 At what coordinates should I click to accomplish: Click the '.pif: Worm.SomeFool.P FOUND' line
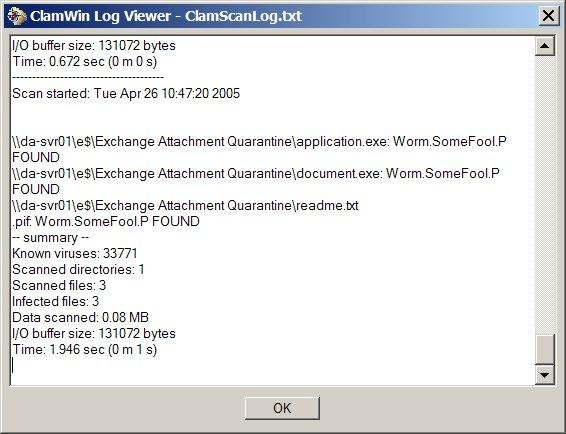tap(106, 221)
